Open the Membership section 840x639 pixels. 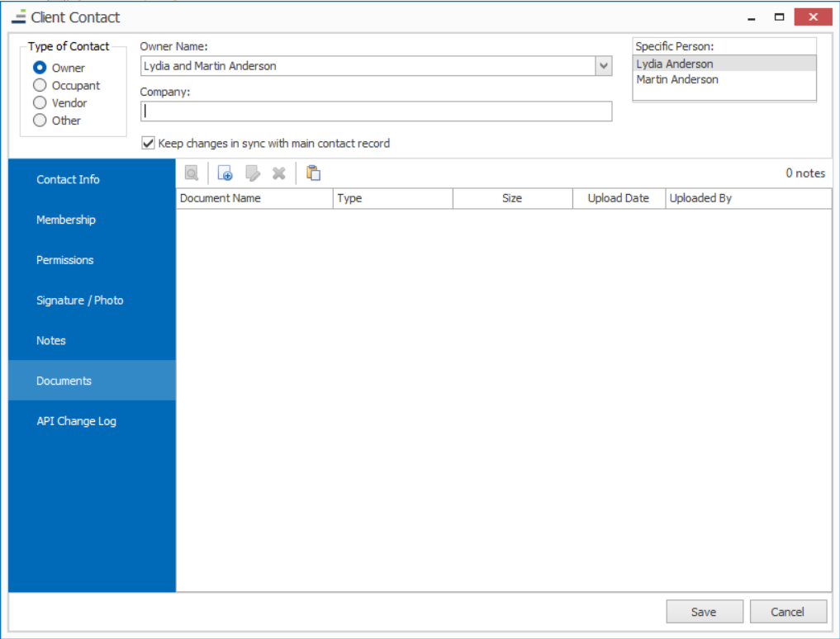point(64,220)
